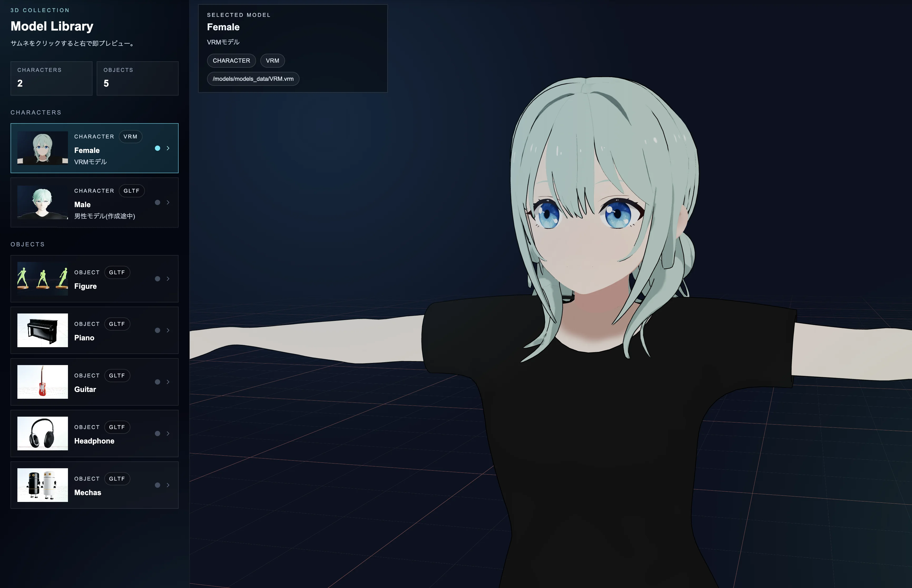The image size is (912, 588).
Task: Click the Male character thumbnail
Action: 42,202
